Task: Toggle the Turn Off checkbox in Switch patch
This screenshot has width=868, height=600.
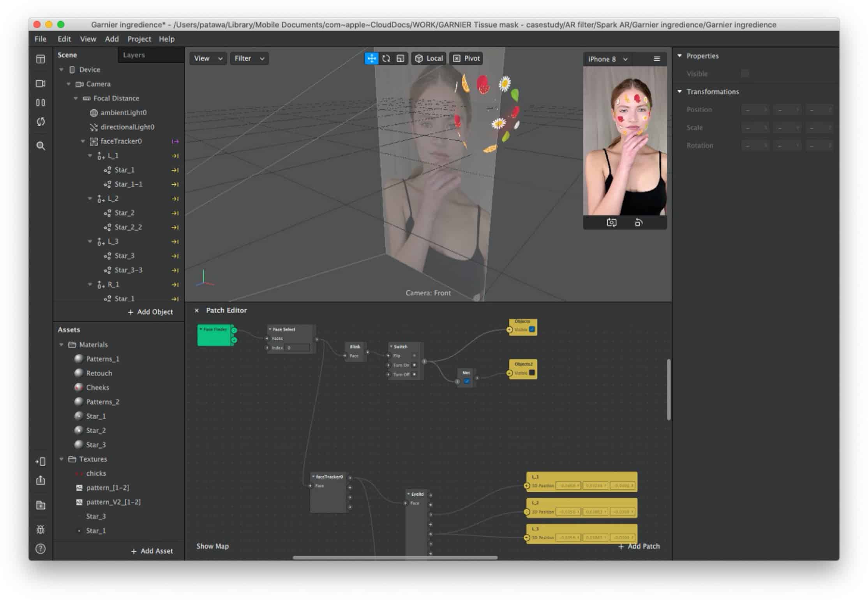Action: coord(414,374)
